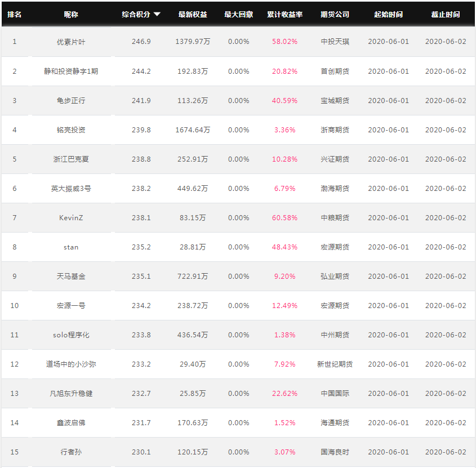Open 行者孙 nickname in rank 15
This screenshot has height=468, width=476.
71,452
